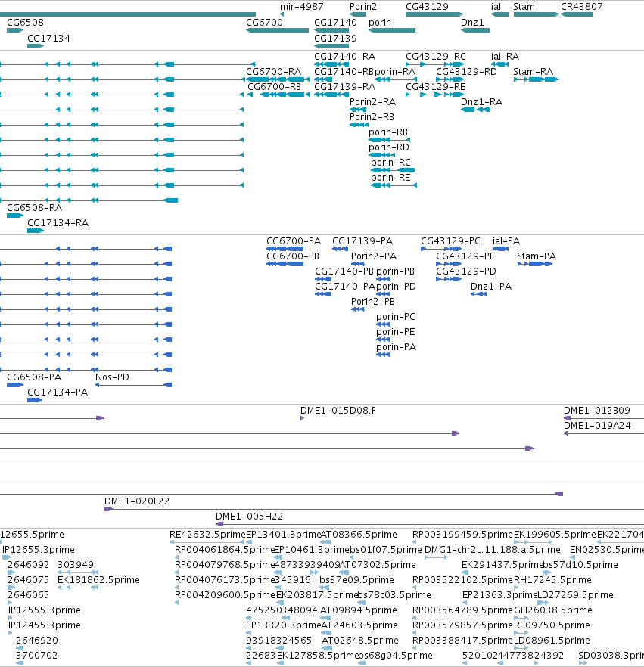Click the Dnz1 gene label
644x667 pixels.
(x=472, y=23)
